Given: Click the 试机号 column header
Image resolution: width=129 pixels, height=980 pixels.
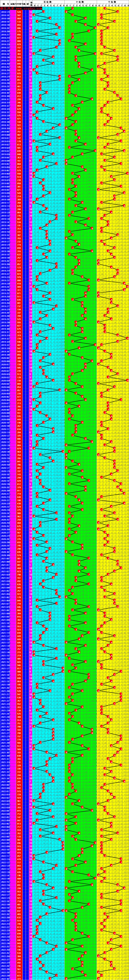Looking at the screenshot, I should point(13,3).
